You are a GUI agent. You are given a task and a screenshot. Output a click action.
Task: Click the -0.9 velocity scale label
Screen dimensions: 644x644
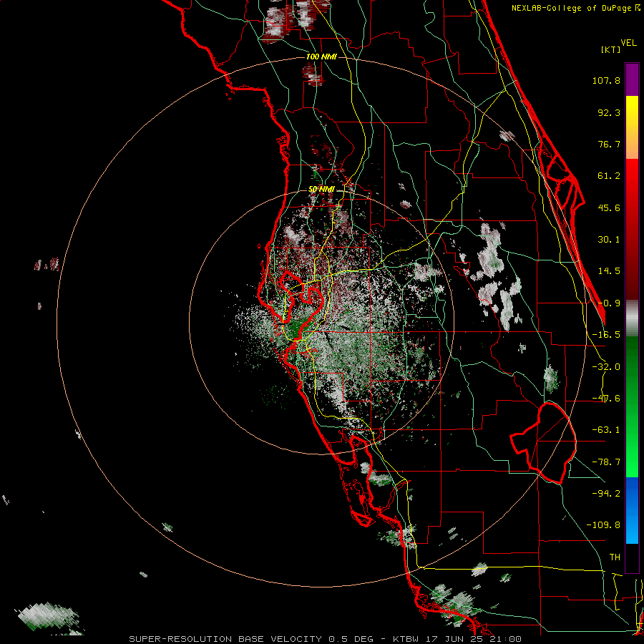[x=609, y=303]
